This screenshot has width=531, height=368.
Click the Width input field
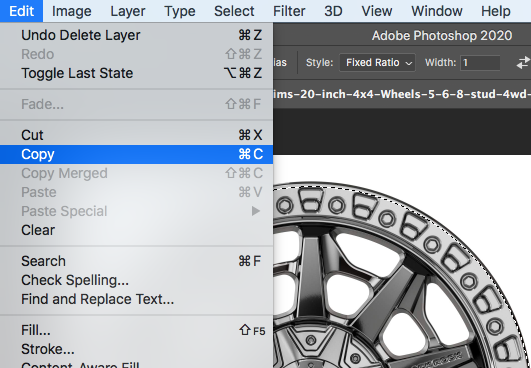tap(480, 63)
